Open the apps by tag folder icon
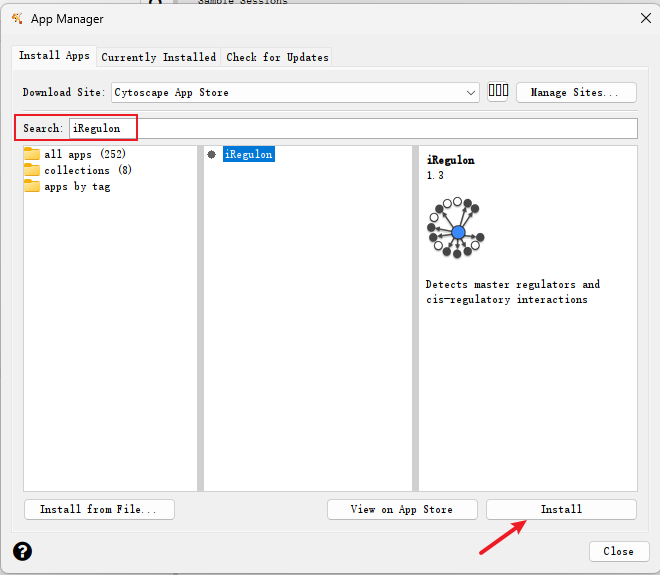 coord(32,186)
